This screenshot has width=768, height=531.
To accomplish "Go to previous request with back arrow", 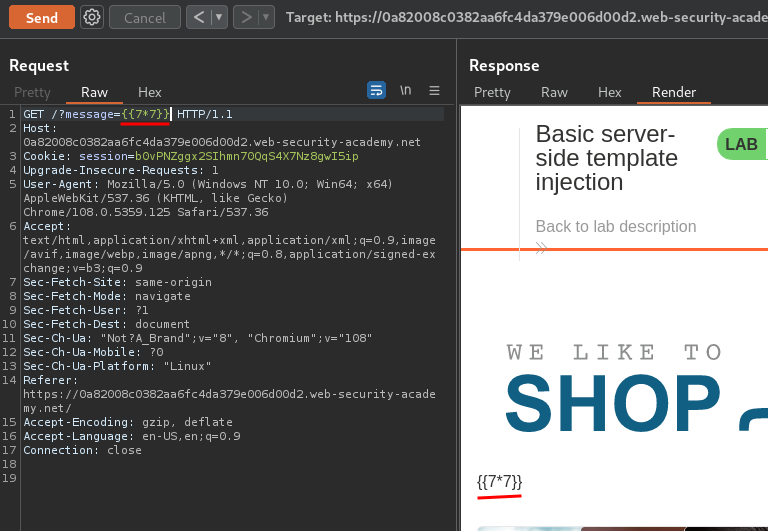I will tap(198, 18).
